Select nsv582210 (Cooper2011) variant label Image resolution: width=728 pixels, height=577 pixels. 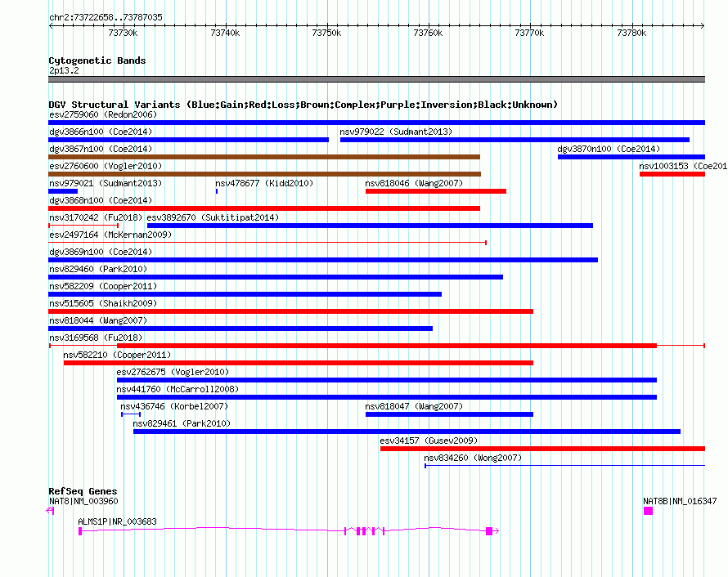click(117, 355)
